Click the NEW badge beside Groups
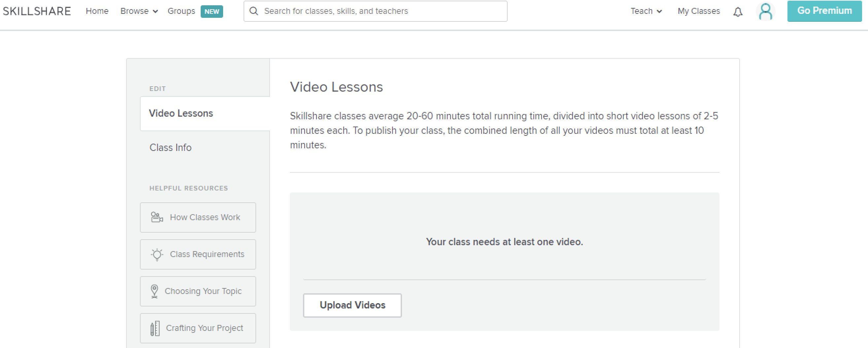The image size is (868, 348). click(212, 12)
